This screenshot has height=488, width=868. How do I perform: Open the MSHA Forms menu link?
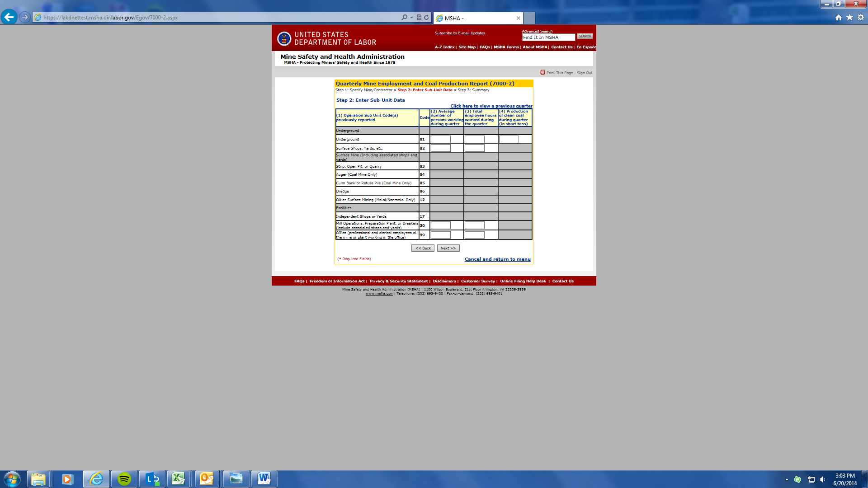(x=506, y=47)
